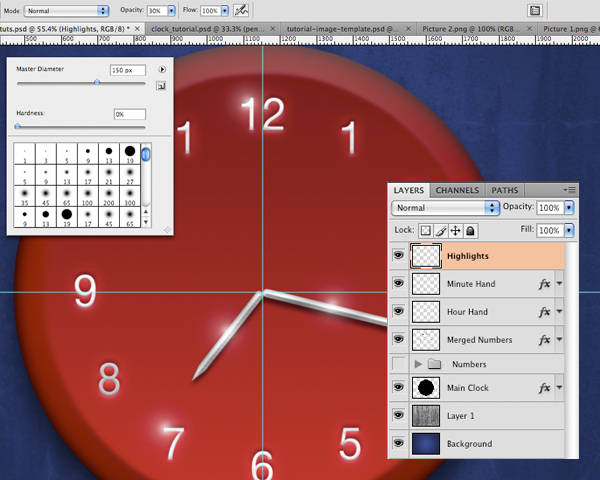Open the brush picker flyout menu arrow
Screen dimensions: 600x480
click(x=161, y=70)
